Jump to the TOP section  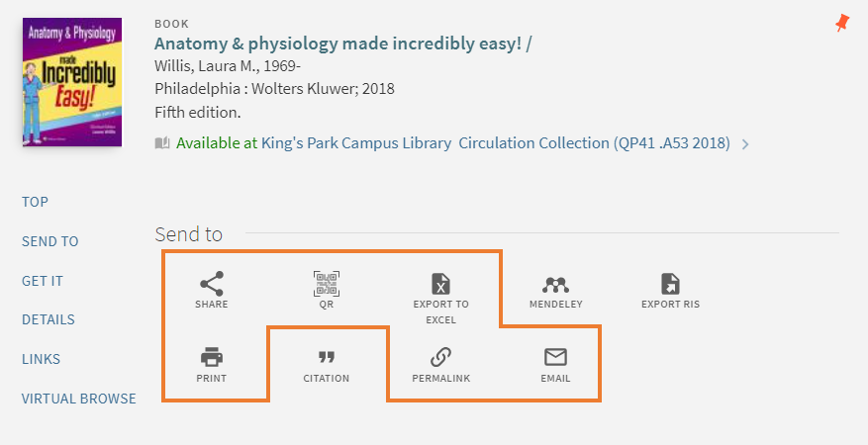pos(35,202)
